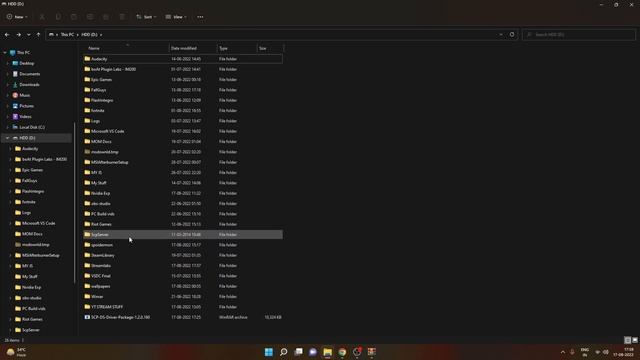The height and width of the screenshot is (360, 640).
Task: Select the MSIAfterburnerSetup folder in list
Action: 183,162
